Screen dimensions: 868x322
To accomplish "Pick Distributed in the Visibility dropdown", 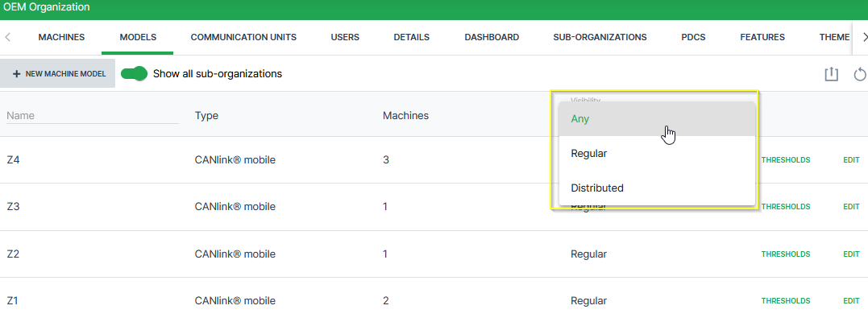I will 657,188.
